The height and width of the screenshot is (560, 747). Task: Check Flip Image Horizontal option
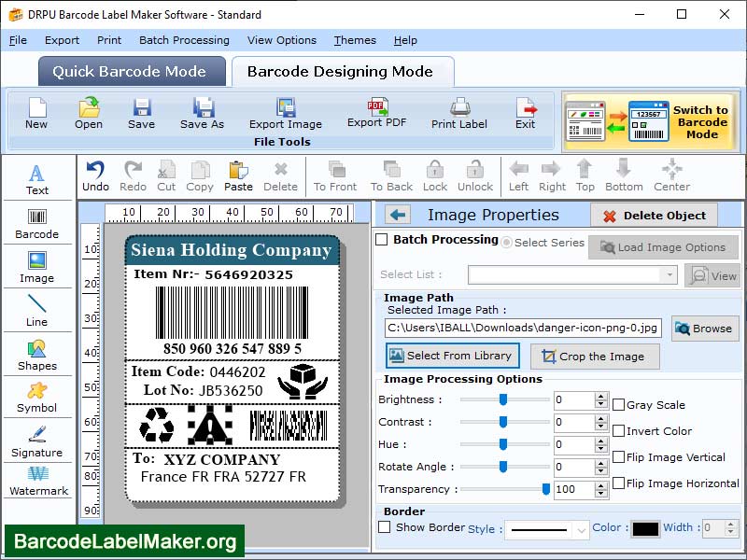click(618, 483)
